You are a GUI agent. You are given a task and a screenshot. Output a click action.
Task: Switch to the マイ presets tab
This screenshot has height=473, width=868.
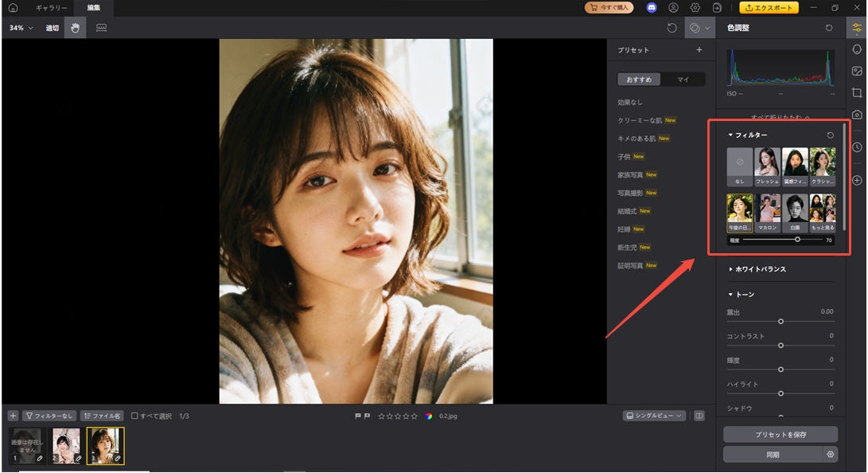[x=684, y=79]
